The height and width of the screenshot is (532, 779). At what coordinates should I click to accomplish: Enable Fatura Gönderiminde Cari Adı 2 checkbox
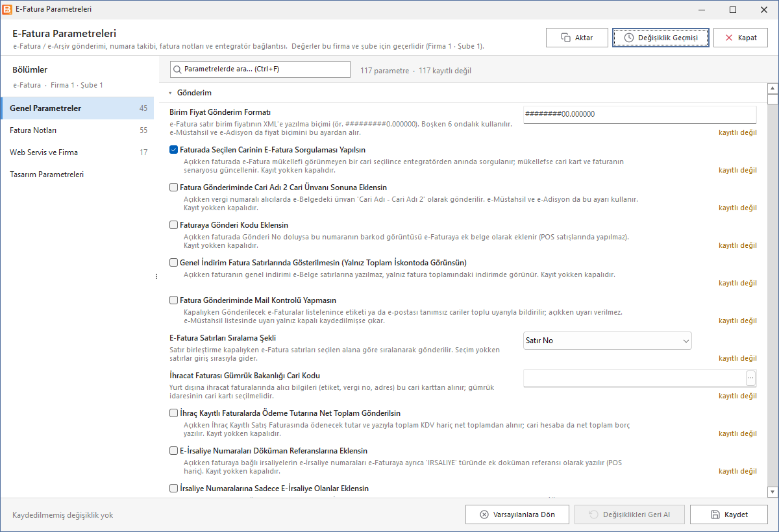173,187
